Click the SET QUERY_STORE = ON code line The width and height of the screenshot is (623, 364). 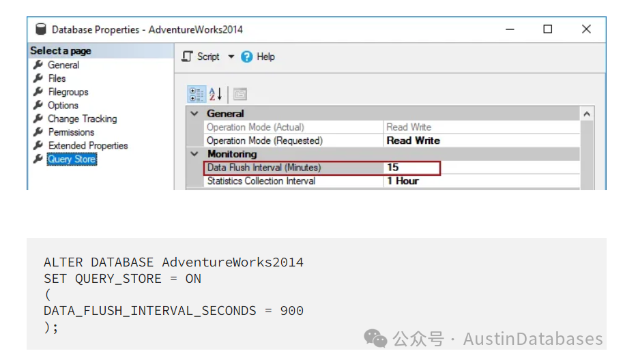pos(122,279)
